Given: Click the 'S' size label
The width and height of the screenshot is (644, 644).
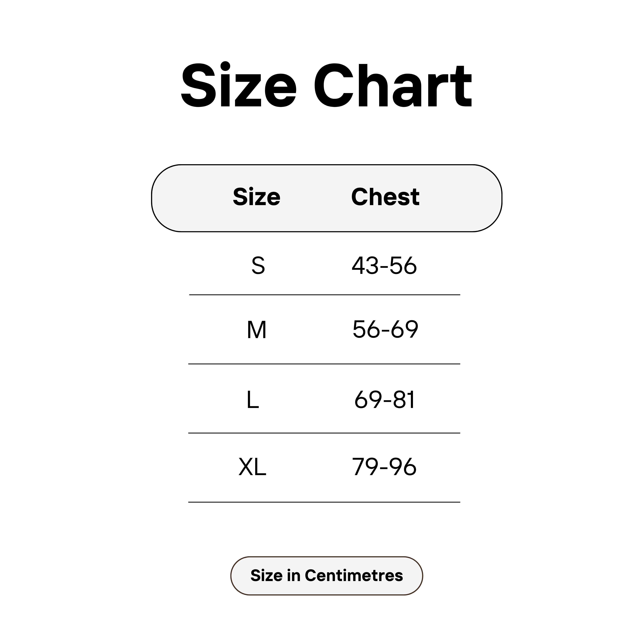Looking at the screenshot, I should coord(258,266).
